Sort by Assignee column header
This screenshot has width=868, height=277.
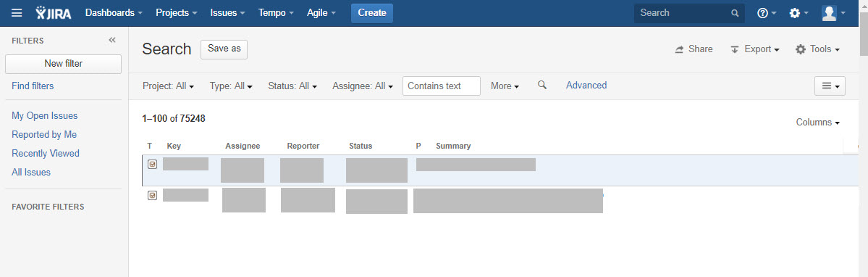click(243, 146)
